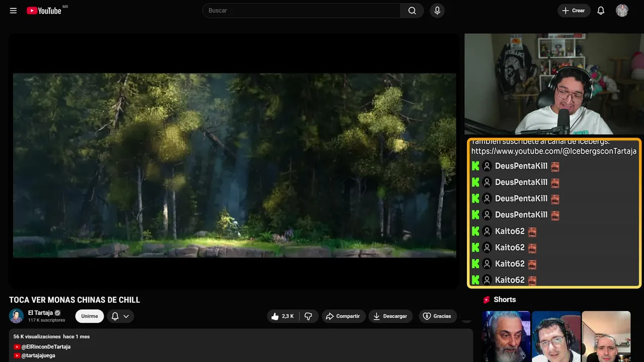Start voice search with the microphone icon
Viewport: 644px width, 362px height.
437,11
